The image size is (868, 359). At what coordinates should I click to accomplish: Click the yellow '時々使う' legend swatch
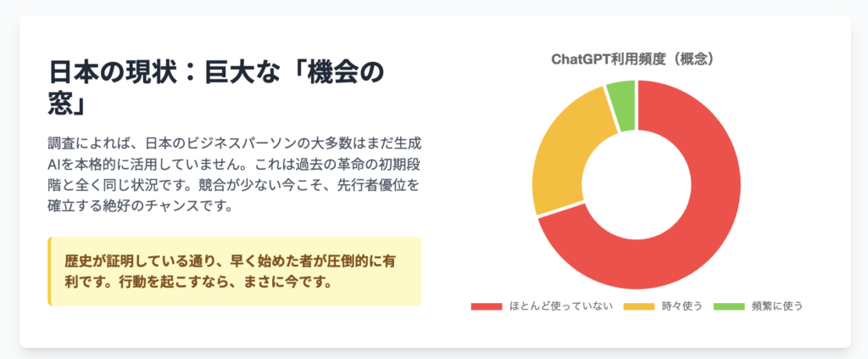click(639, 306)
